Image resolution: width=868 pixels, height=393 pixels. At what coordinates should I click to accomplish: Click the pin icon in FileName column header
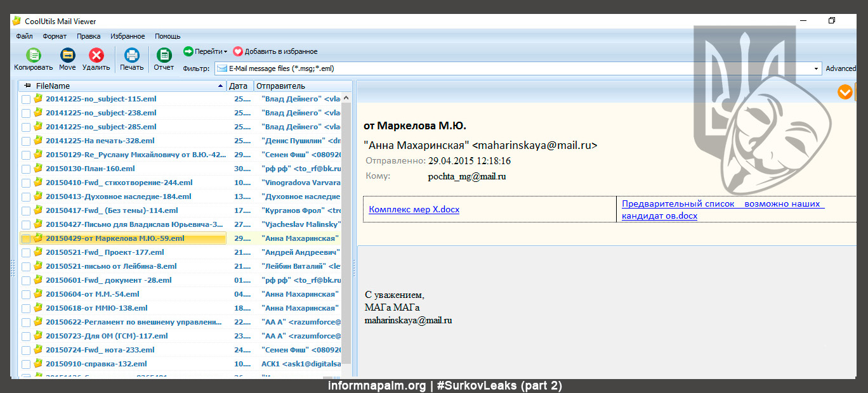point(27,86)
